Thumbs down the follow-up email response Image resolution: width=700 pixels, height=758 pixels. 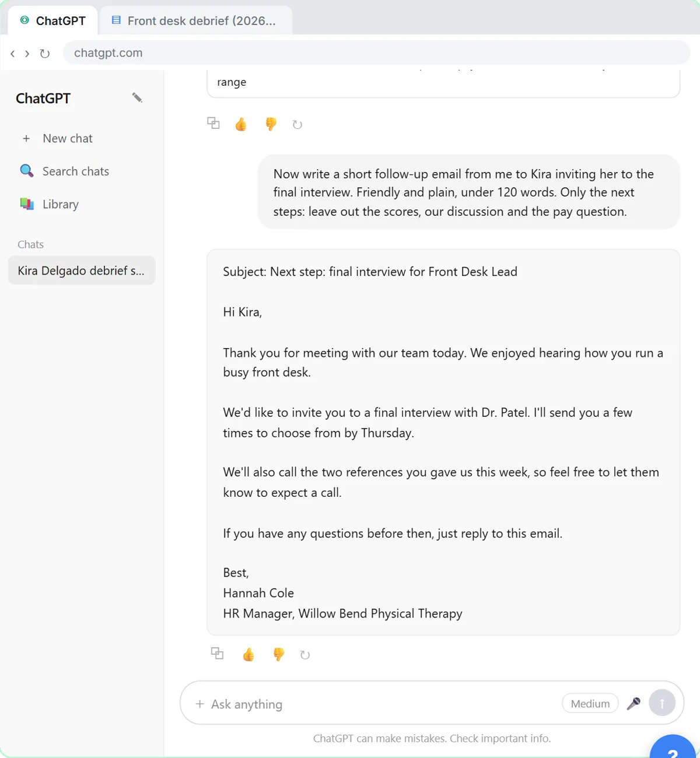click(279, 654)
